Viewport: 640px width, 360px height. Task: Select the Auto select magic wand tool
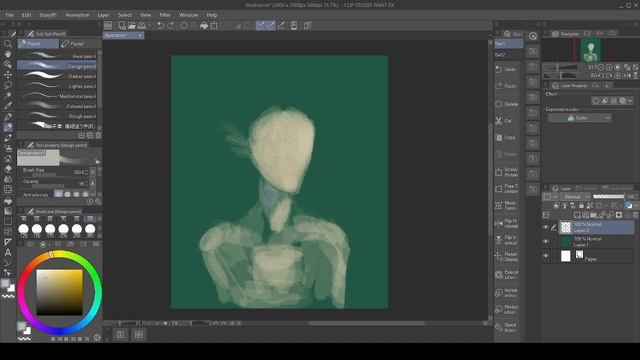point(8,96)
